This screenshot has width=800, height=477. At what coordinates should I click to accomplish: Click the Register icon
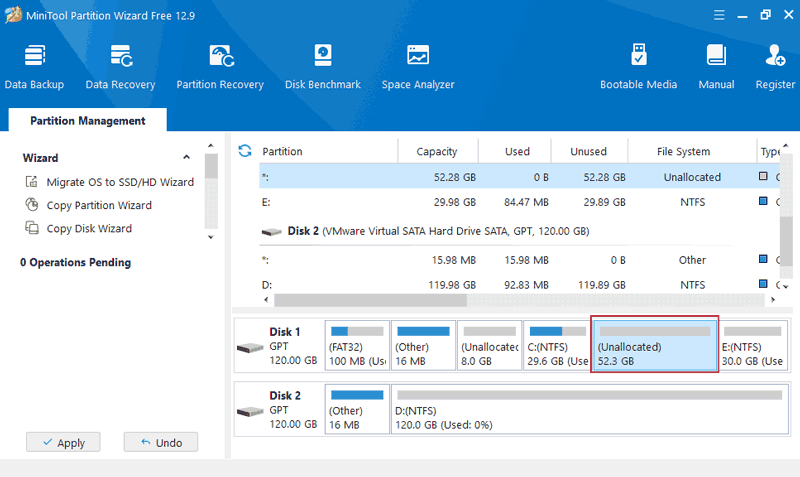pos(775,66)
